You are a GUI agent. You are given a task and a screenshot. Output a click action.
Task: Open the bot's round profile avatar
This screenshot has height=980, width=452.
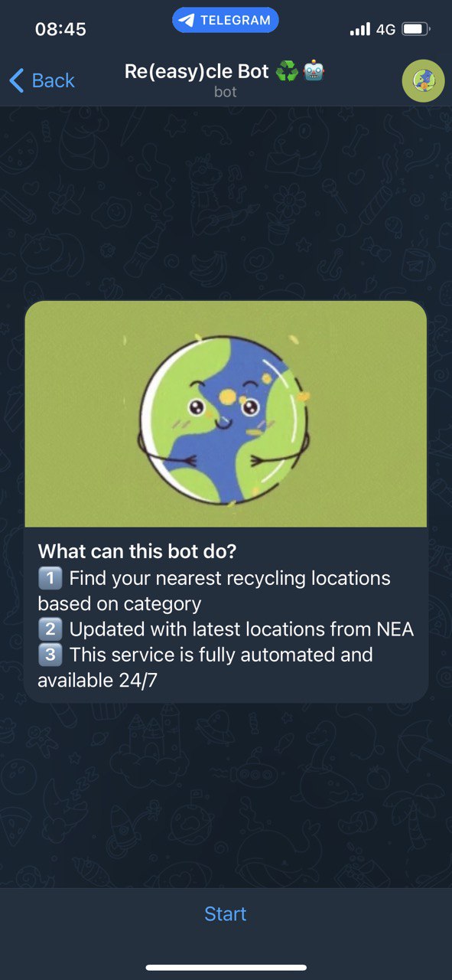424,80
